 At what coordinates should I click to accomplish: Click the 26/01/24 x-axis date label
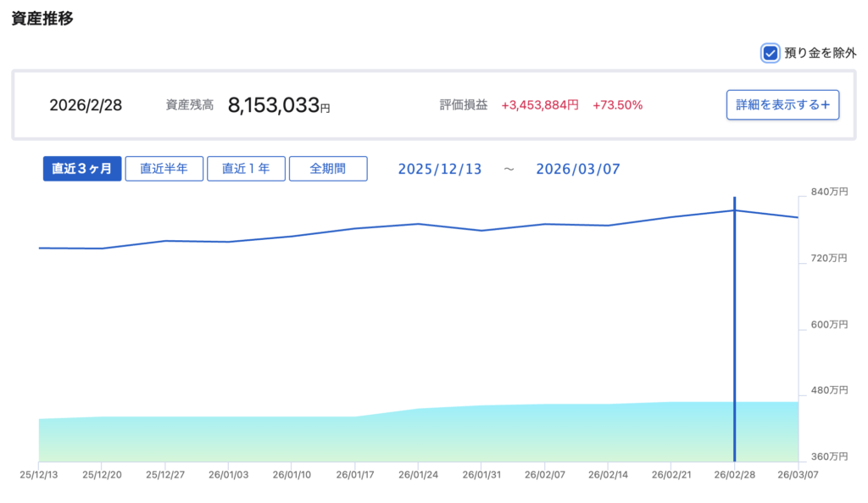pyautogui.click(x=419, y=475)
